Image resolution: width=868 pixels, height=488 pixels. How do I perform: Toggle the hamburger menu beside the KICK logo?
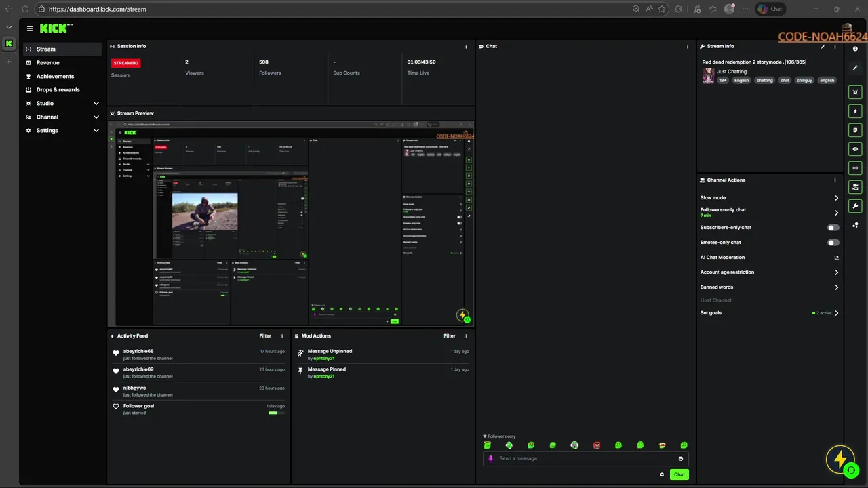(x=30, y=28)
